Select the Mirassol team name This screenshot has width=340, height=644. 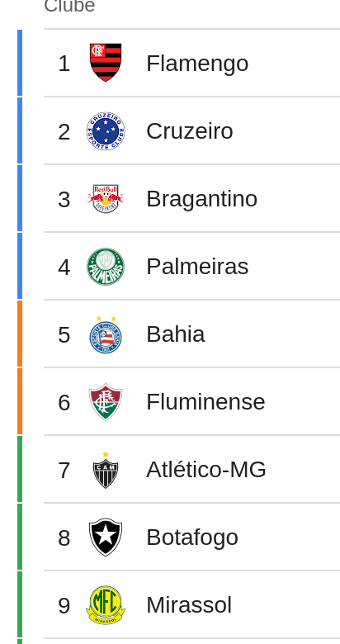coord(189,605)
